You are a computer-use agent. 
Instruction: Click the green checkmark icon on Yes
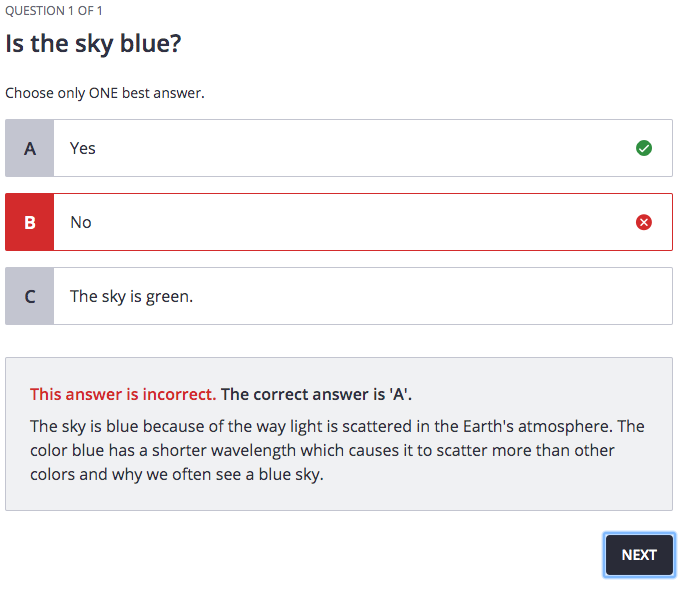coord(644,148)
